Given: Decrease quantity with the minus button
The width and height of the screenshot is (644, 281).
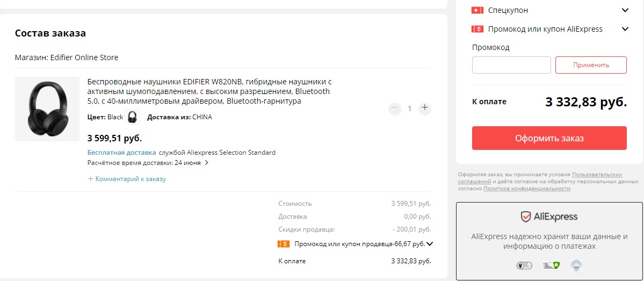Looking at the screenshot, I should [395, 109].
